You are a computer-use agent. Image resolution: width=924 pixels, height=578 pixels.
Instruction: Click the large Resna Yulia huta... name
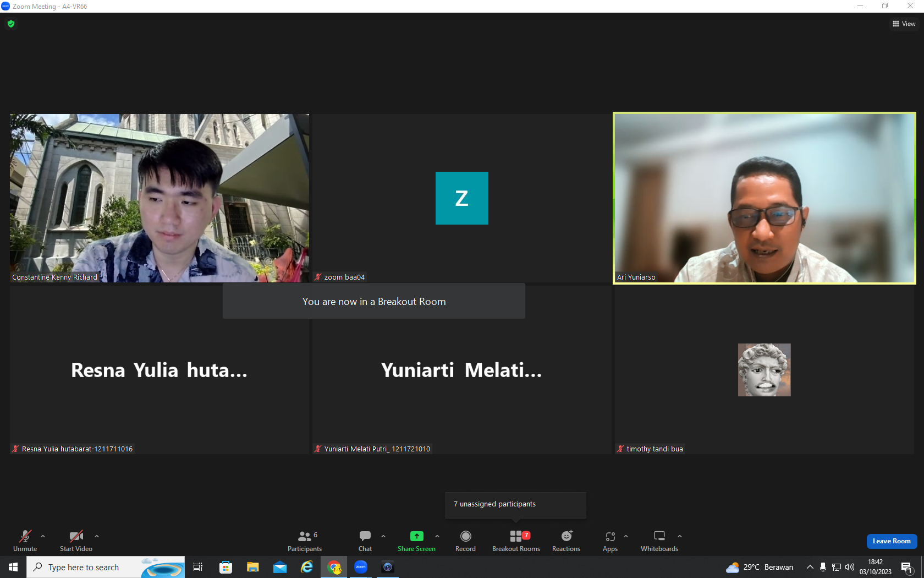coord(159,370)
